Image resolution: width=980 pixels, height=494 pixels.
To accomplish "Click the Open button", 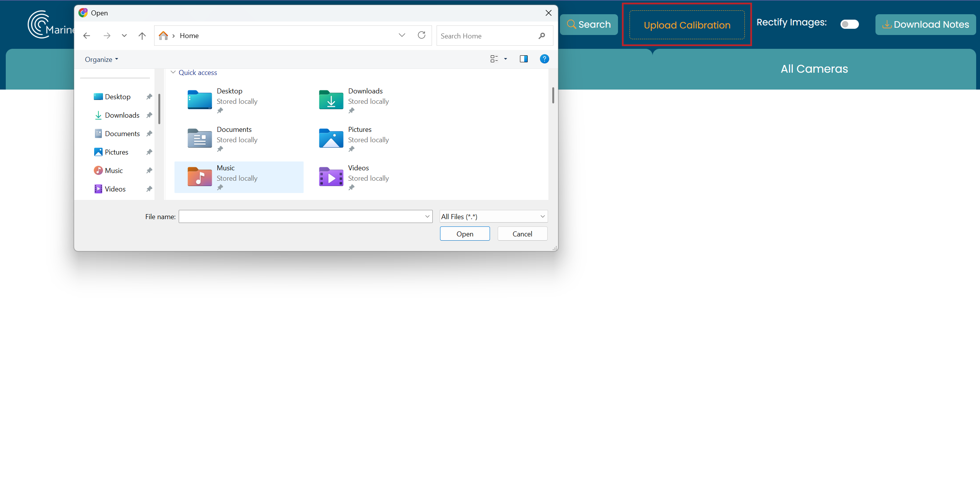I will point(465,234).
